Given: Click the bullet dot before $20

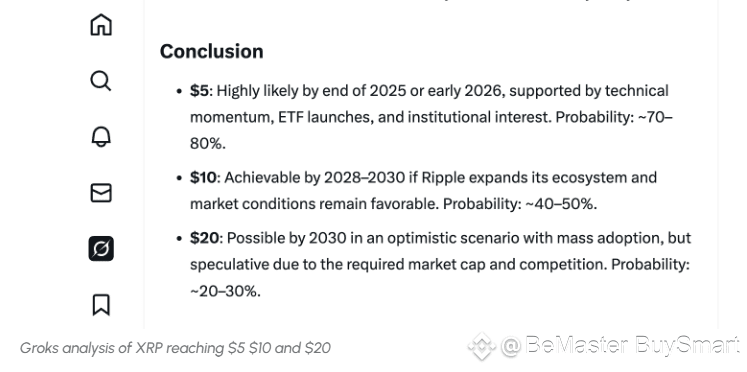Looking at the screenshot, I should click(179, 238).
